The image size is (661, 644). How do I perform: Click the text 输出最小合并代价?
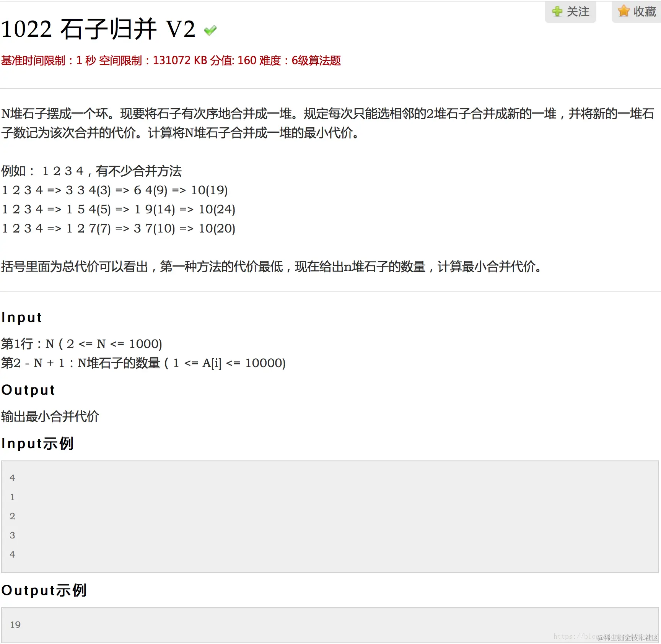point(50,416)
